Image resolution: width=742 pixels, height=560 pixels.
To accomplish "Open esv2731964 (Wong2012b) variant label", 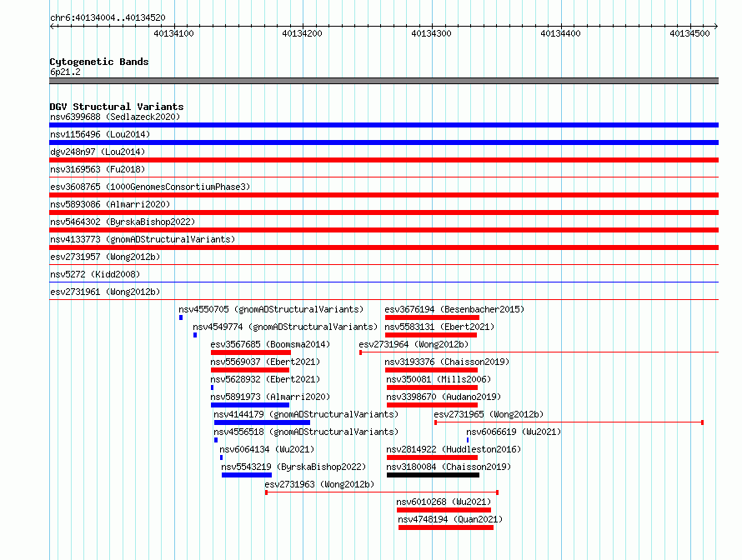I will point(414,344).
